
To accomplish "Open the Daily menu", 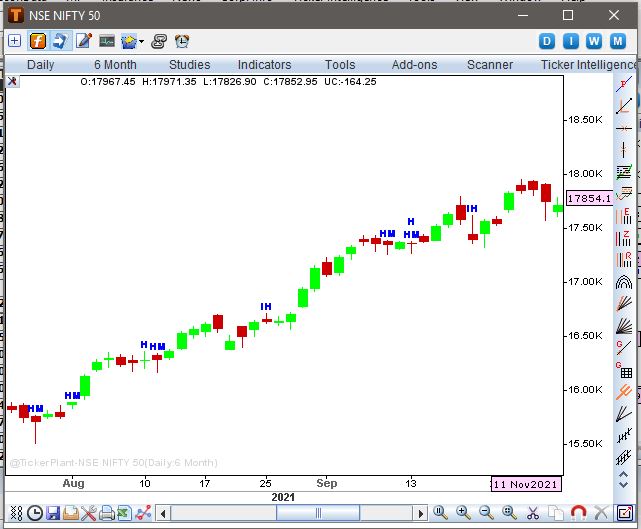I will [40, 65].
